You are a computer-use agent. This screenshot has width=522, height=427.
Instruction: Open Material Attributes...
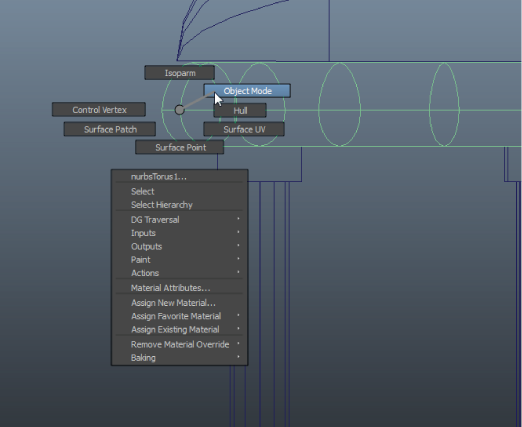click(x=180, y=288)
